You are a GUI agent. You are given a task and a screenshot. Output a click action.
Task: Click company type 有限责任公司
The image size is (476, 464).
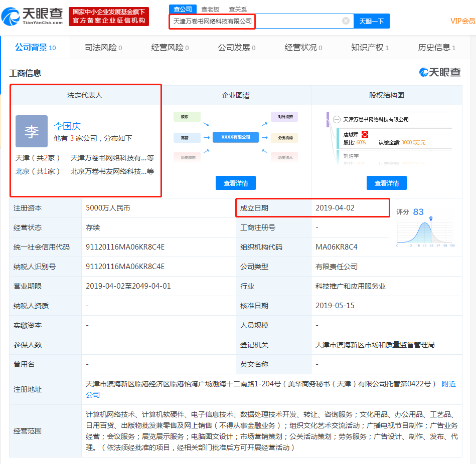pos(337,267)
